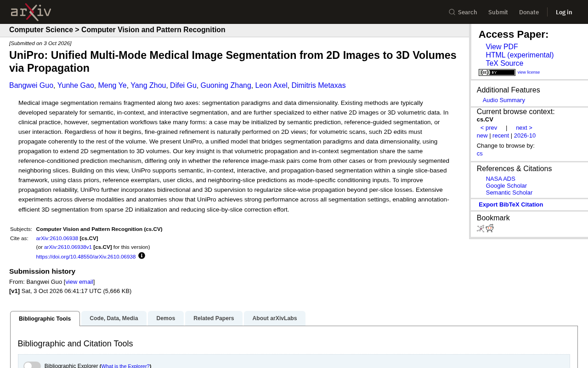Click the arXiv:2610.06938v1 version link

click(68, 247)
